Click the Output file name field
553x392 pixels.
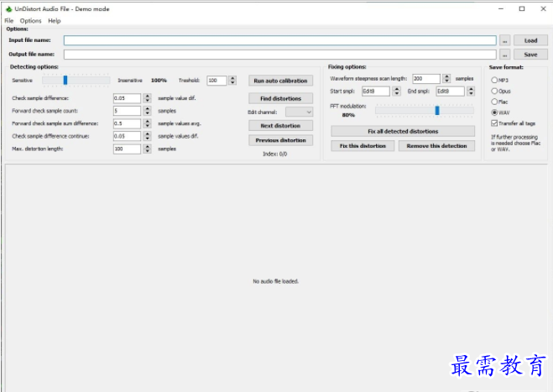(280, 55)
